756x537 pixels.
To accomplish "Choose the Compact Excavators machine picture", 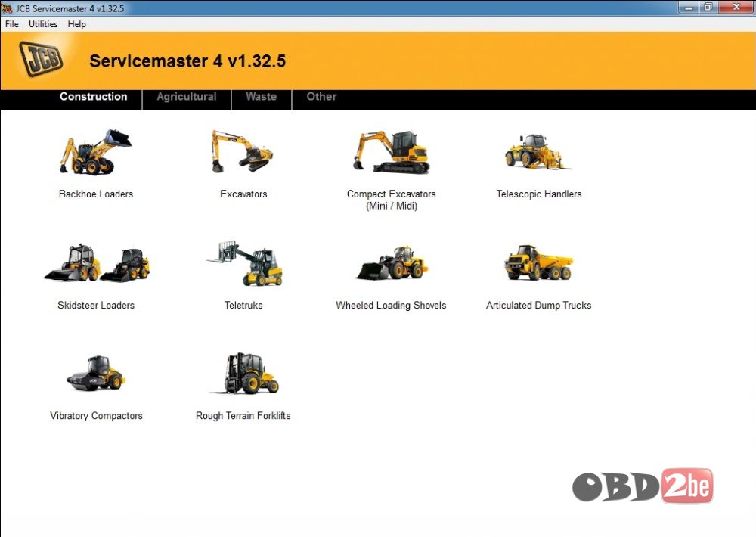I will pos(391,152).
